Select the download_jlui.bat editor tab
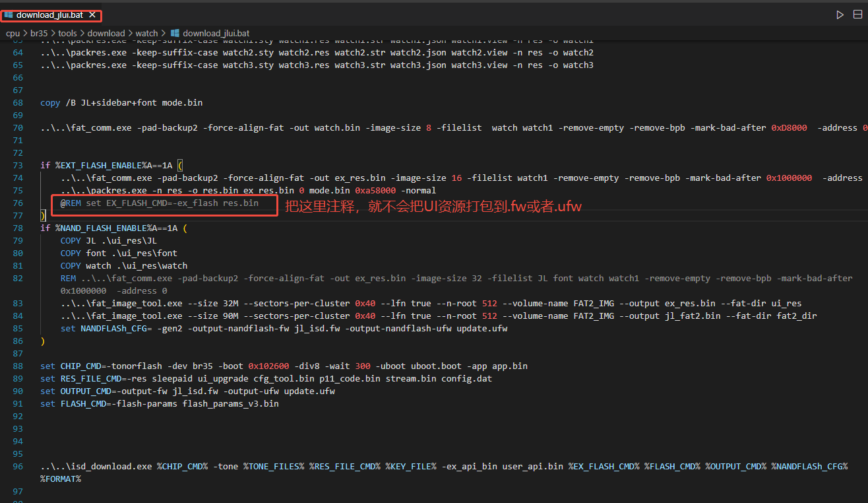The width and height of the screenshot is (868, 503). click(x=51, y=15)
